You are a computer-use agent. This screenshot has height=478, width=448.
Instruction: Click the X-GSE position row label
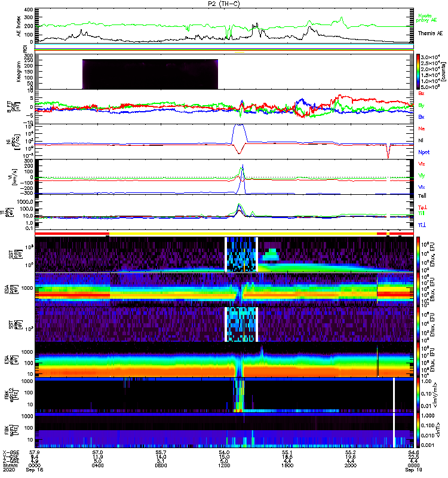(10, 453)
